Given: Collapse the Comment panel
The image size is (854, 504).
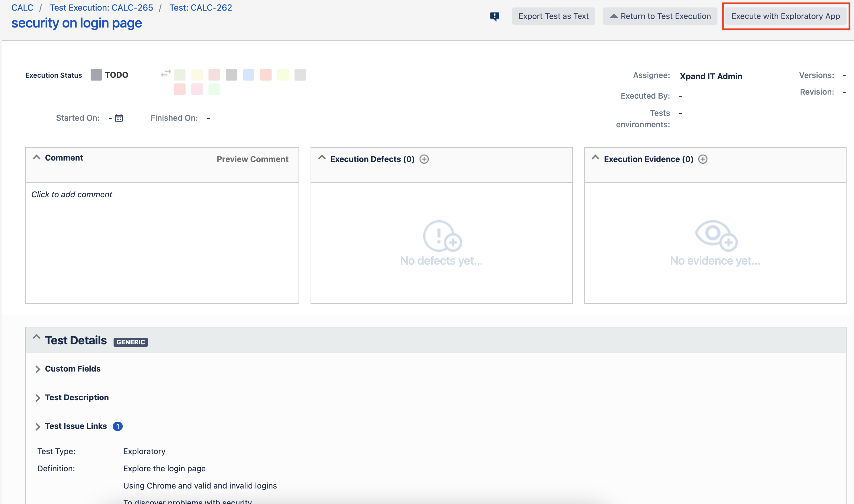Looking at the screenshot, I should click(36, 157).
